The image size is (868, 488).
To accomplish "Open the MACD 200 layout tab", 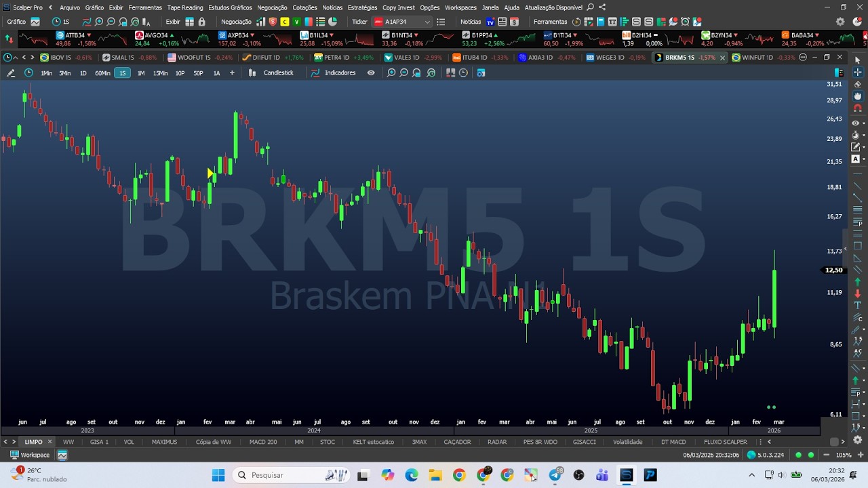I will (x=262, y=442).
